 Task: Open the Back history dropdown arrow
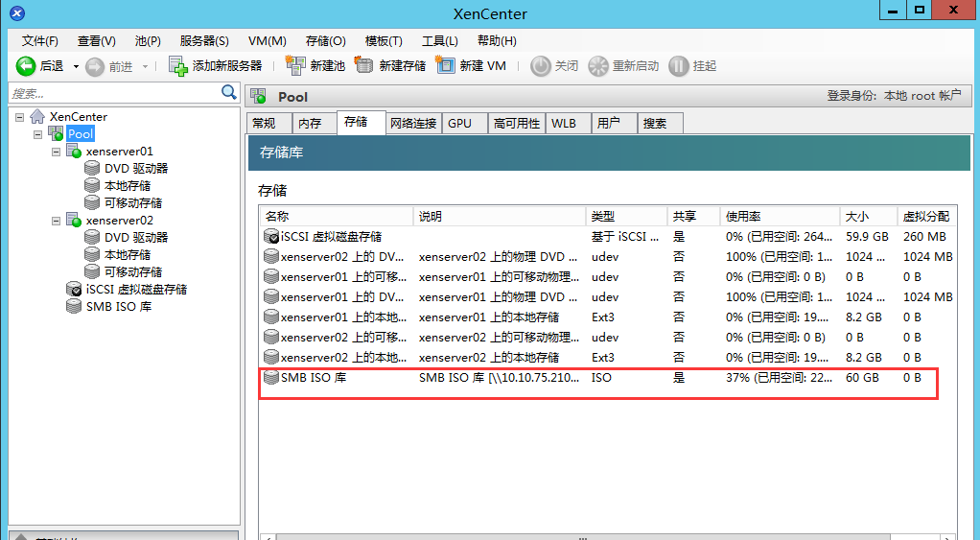[77, 66]
